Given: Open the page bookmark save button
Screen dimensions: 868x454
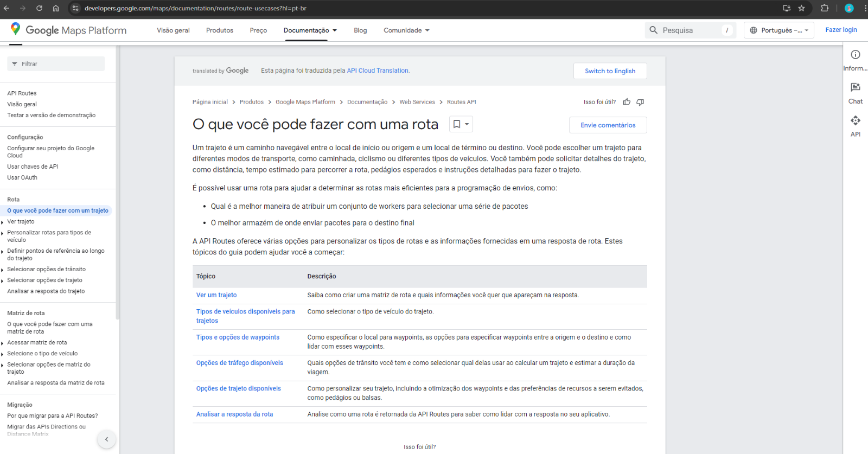Looking at the screenshot, I should click(461, 124).
